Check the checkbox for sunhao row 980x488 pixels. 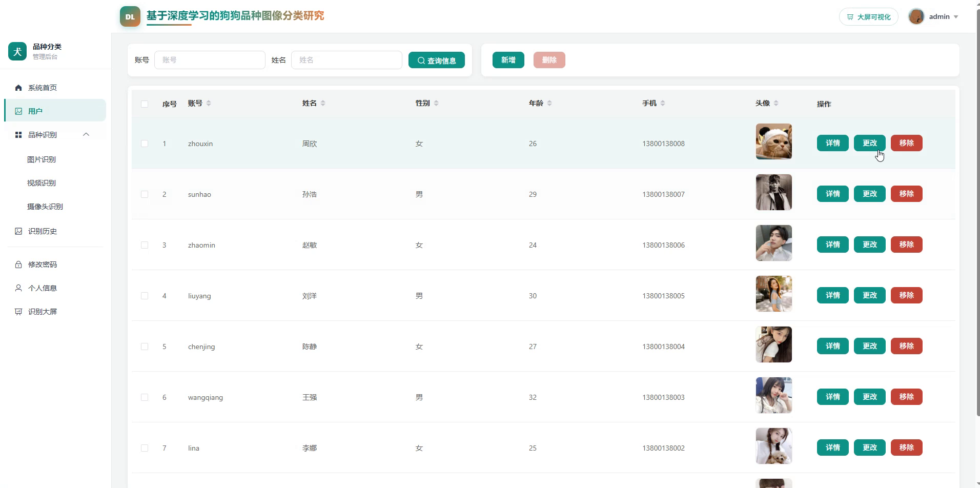point(145,194)
